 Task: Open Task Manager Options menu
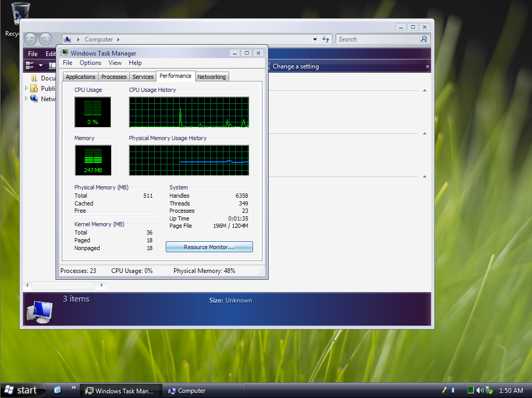pyautogui.click(x=90, y=63)
